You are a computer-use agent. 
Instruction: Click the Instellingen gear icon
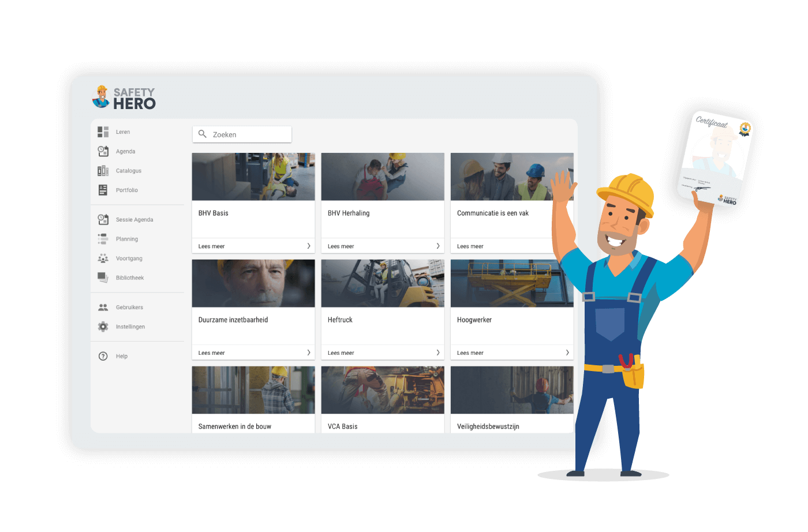[x=103, y=327]
